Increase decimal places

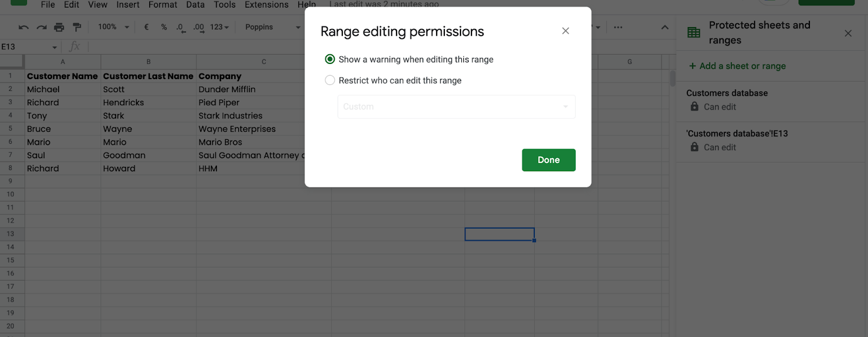point(199,27)
